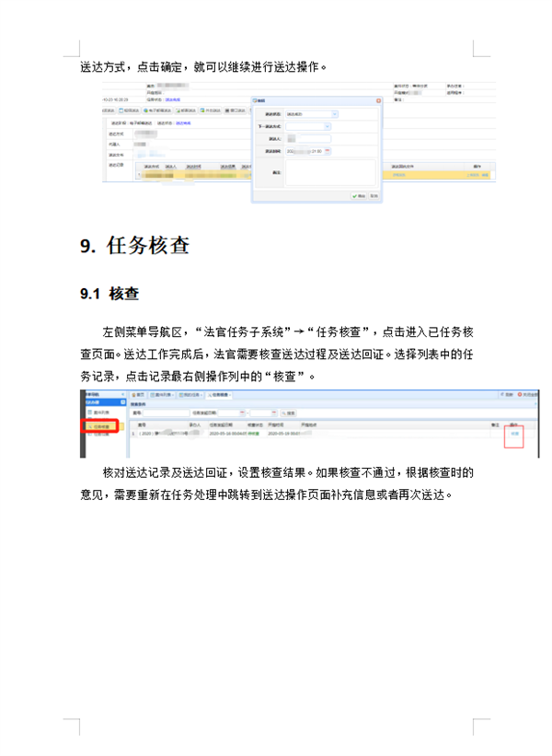The height and width of the screenshot is (756, 552).
Task: Click the 核查 link in the 操作 column
Action: 514,434
